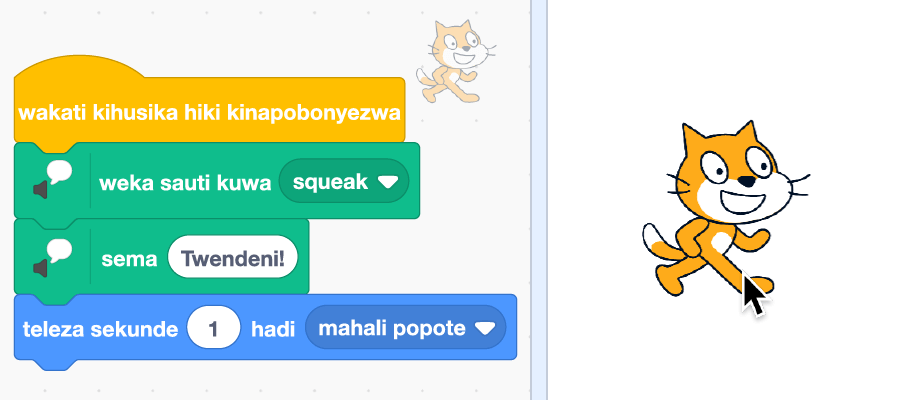Click the arrow next to mahali popote
This screenshot has width=900, height=400.
485,329
